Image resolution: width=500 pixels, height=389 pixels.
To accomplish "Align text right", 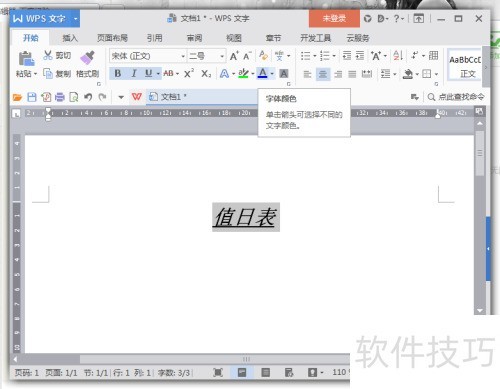I will point(338,74).
